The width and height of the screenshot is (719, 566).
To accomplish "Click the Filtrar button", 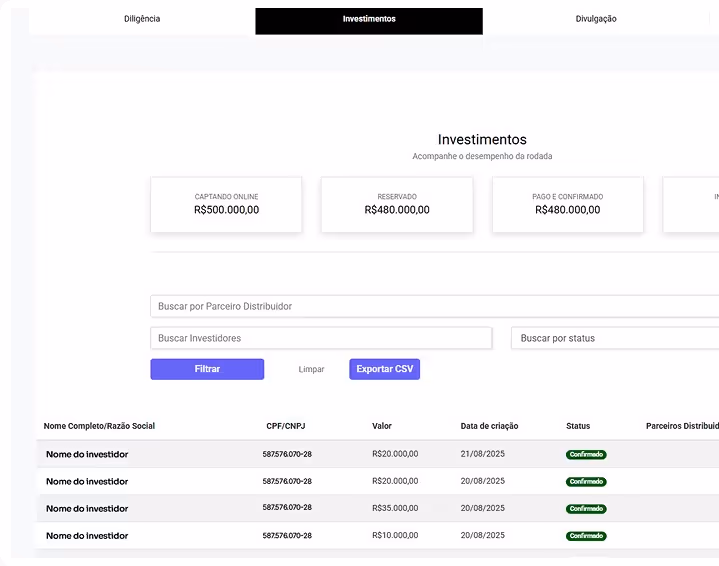I will [207, 369].
